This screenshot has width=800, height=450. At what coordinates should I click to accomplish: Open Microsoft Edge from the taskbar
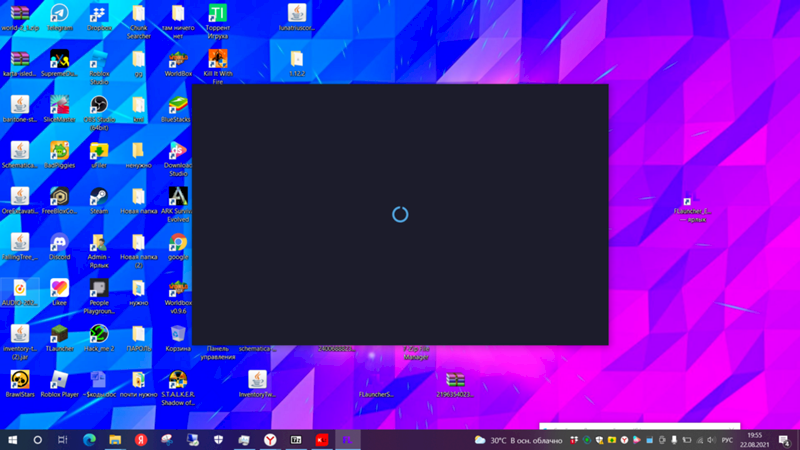pos(88,440)
